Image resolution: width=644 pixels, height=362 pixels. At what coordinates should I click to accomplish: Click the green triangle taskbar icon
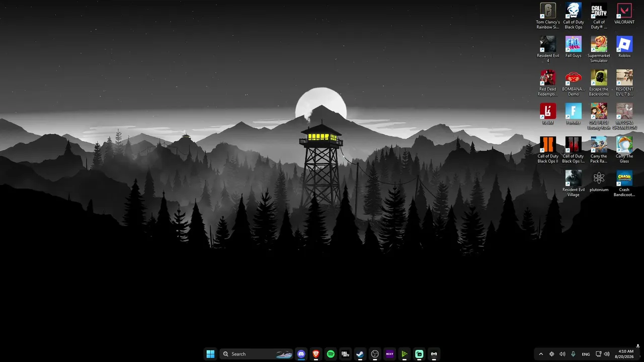pyautogui.click(x=404, y=354)
